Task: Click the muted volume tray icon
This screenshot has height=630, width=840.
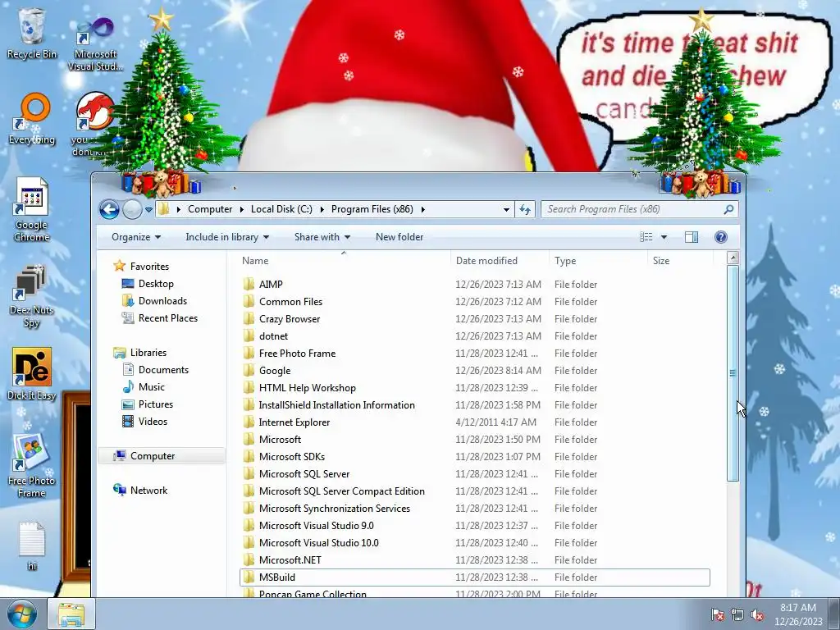Action: pyautogui.click(x=757, y=614)
